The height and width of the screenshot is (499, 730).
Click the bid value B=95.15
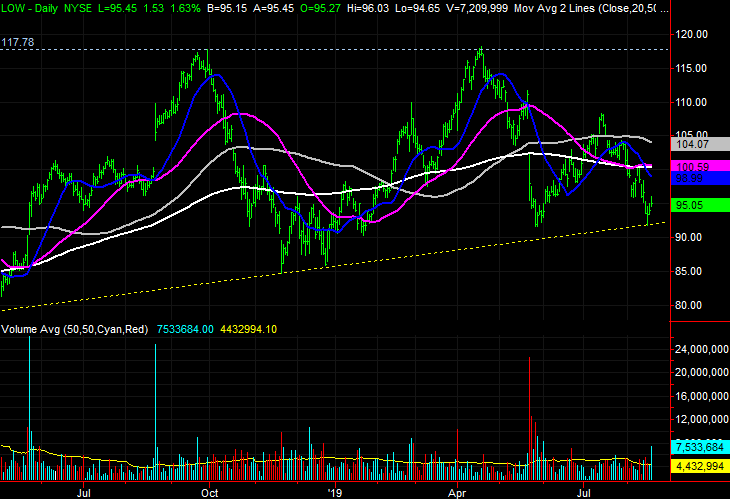pos(227,8)
